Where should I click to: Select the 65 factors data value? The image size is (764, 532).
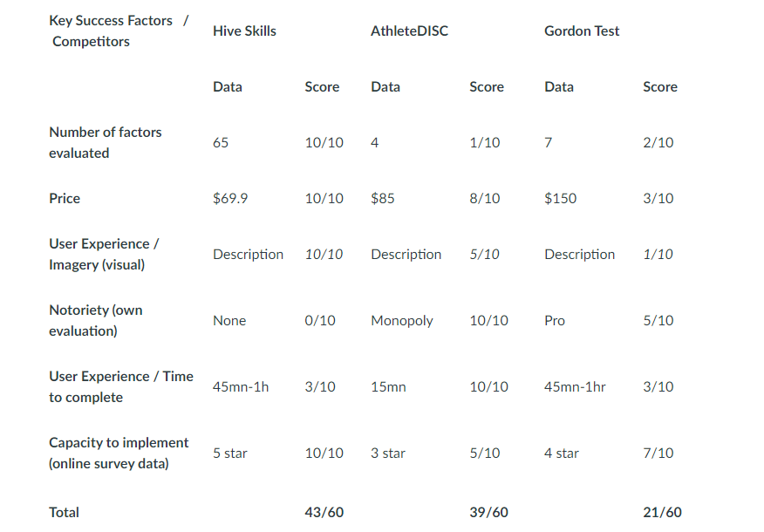pyautogui.click(x=221, y=143)
